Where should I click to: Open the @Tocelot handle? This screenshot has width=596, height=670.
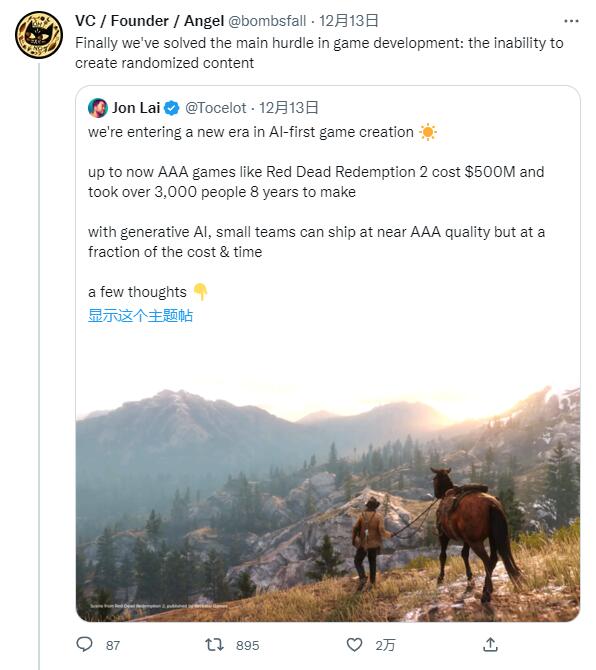click(216, 108)
